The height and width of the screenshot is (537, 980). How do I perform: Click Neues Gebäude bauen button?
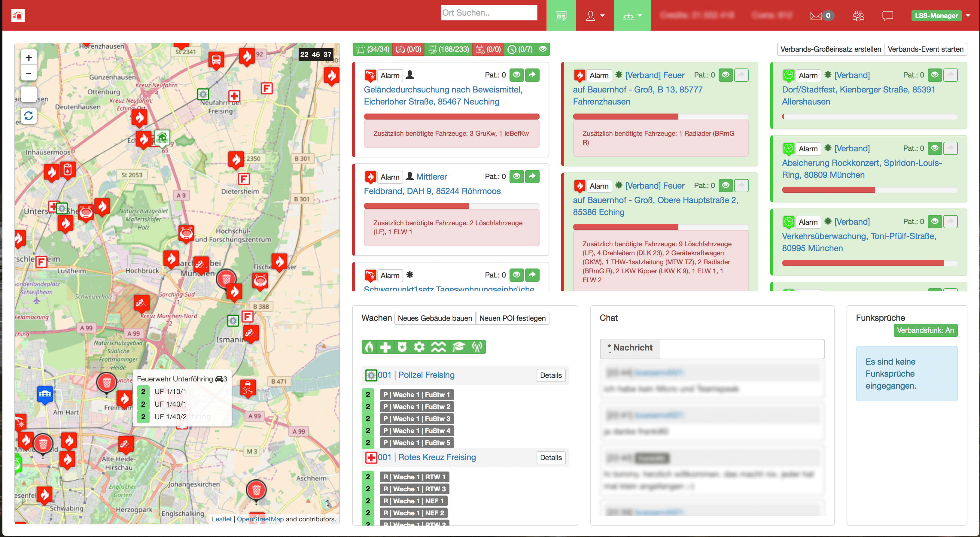[434, 318]
